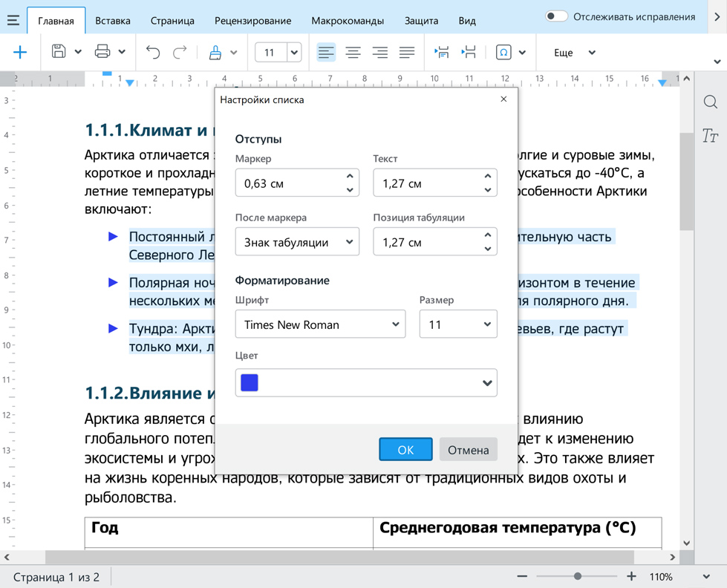Click the Undo arrow icon
727x588 pixels.
[x=153, y=52]
